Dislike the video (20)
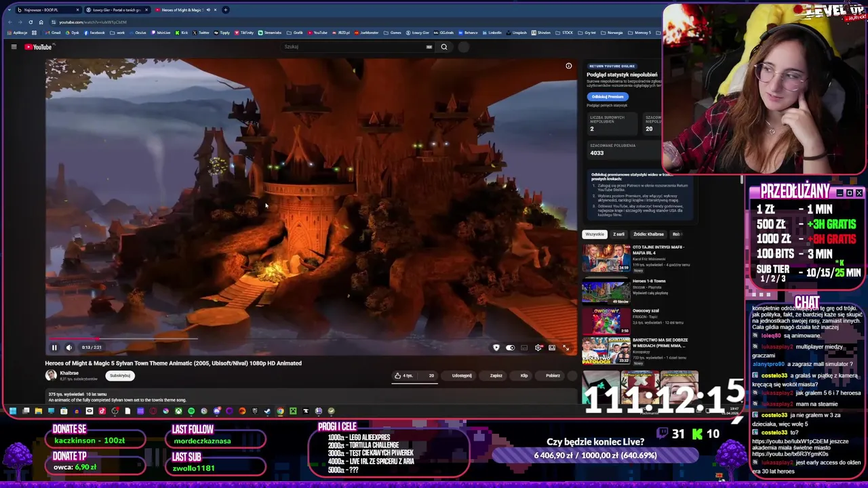Viewport: 868px width, 488px height. 429,375
